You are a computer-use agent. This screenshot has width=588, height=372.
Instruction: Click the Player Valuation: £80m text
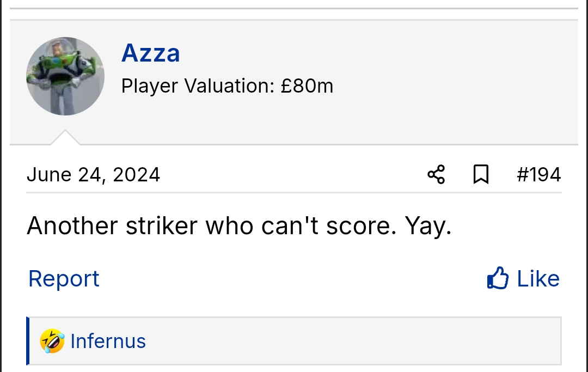(227, 86)
